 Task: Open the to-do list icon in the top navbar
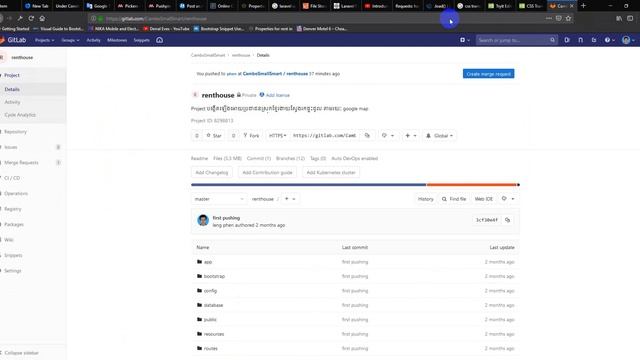(594, 40)
